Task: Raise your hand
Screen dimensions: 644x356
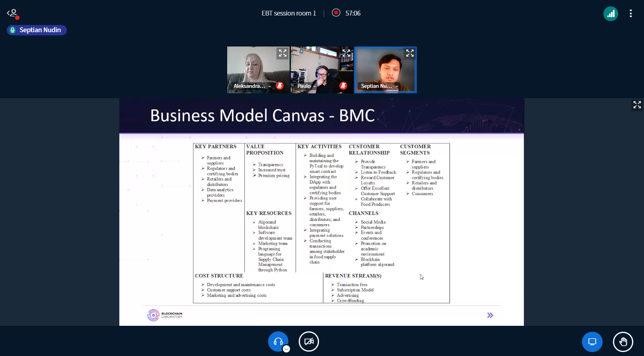Action: [x=623, y=342]
